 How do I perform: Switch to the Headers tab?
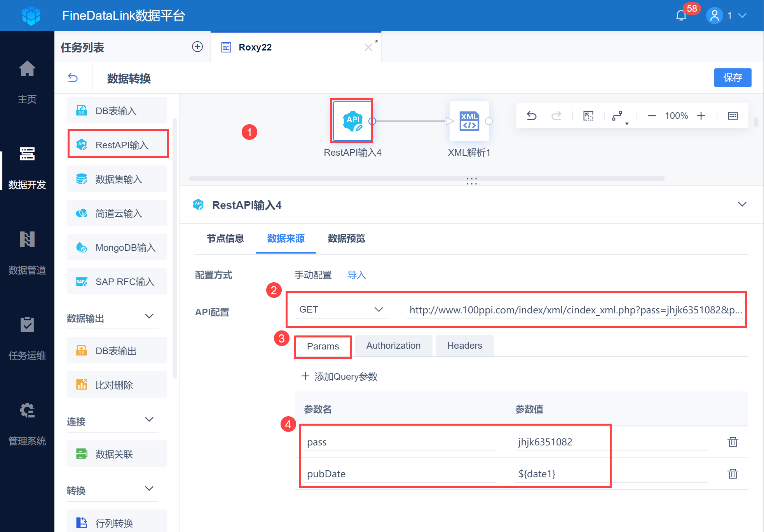pos(464,346)
